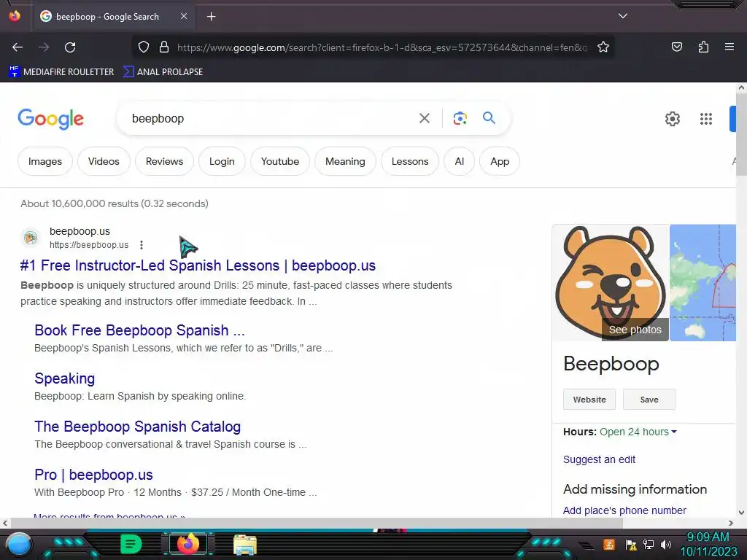Viewport: 747px width, 560px height.
Task: Open the Firefox extensions puzzle icon
Action: [703, 47]
